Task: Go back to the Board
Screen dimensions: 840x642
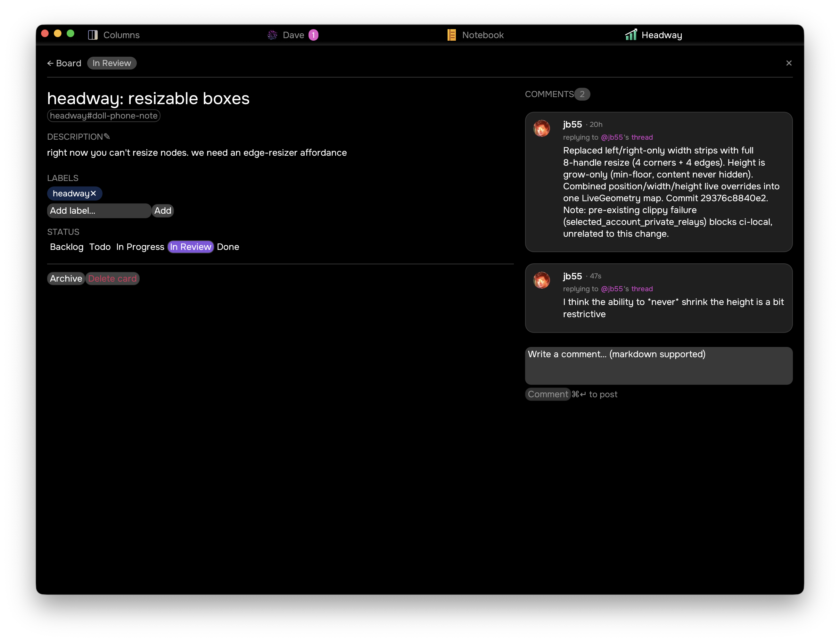Action: point(64,63)
